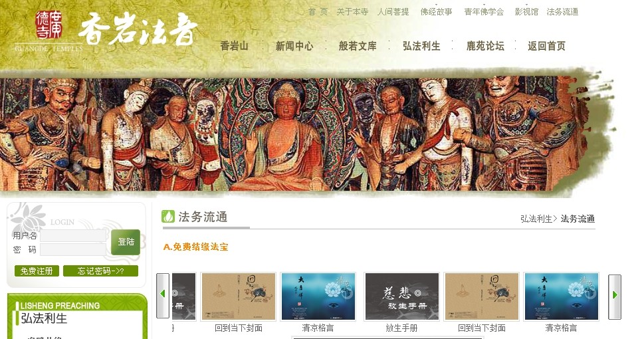Click the red Guangde Temple seal logo
The image size is (644, 339).
pos(49,25)
